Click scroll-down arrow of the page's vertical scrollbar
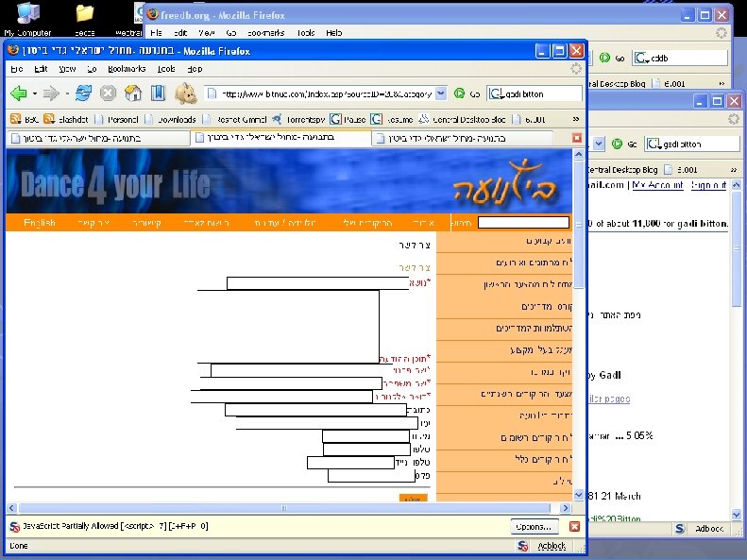The height and width of the screenshot is (560, 747). tap(578, 495)
